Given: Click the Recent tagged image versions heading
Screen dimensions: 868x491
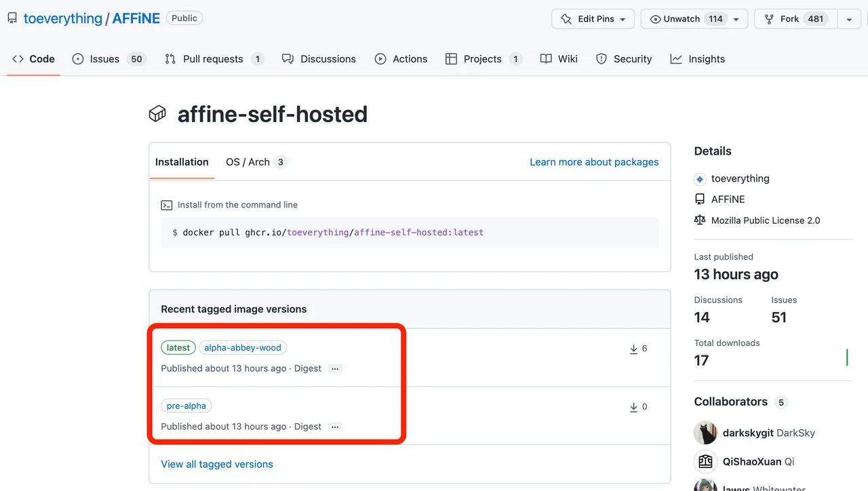Looking at the screenshot, I should tap(234, 309).
